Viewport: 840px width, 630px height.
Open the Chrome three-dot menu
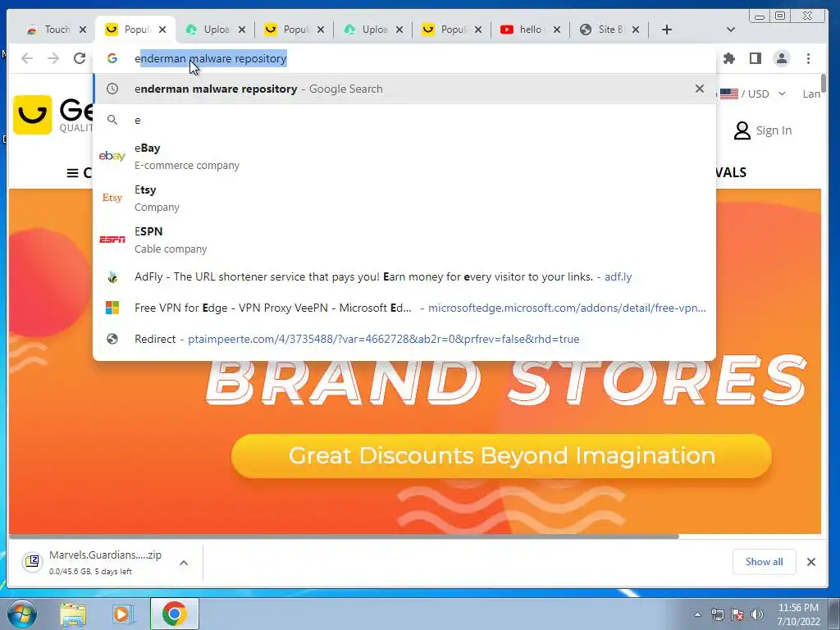pos(808,58)
